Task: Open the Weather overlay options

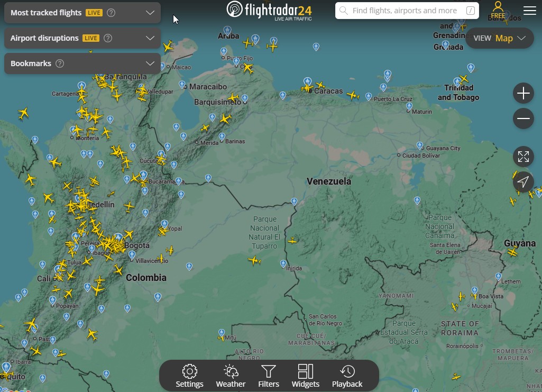Action: tap(231, 376)
